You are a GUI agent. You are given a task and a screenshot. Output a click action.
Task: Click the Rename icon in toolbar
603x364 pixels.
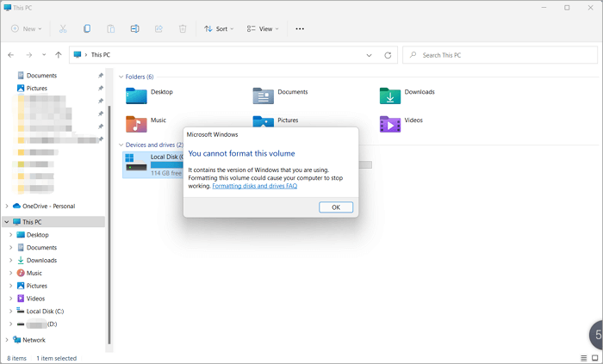[x=135, y=28]
